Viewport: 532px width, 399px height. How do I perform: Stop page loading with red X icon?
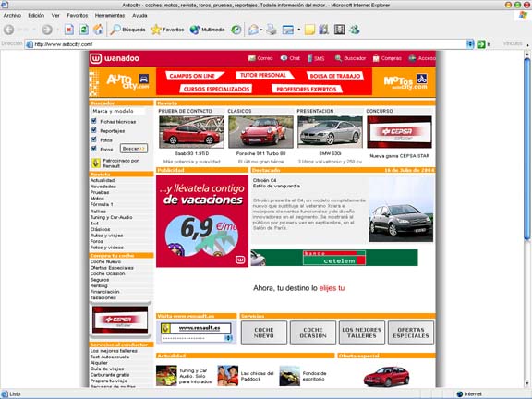point(69,30)
